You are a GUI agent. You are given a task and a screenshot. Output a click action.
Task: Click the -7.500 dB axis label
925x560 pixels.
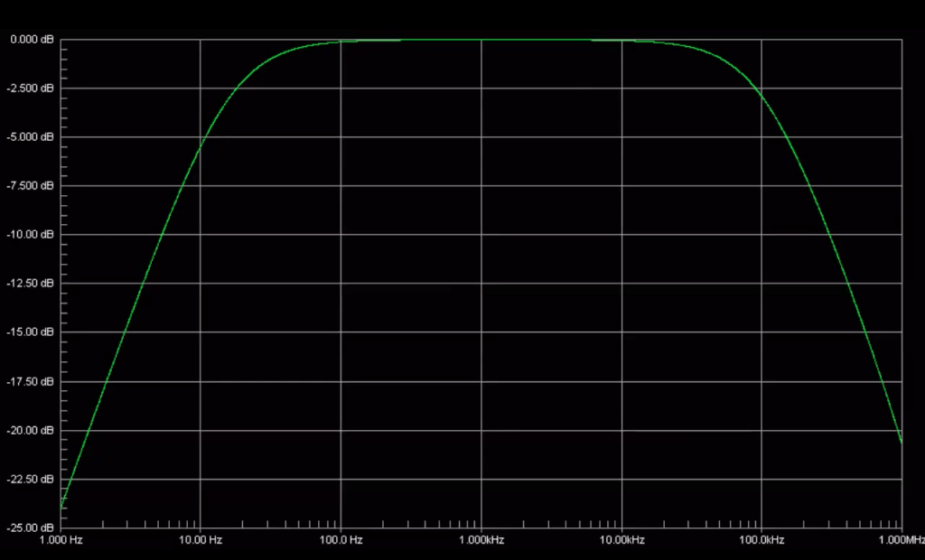[x=30, y=186]
